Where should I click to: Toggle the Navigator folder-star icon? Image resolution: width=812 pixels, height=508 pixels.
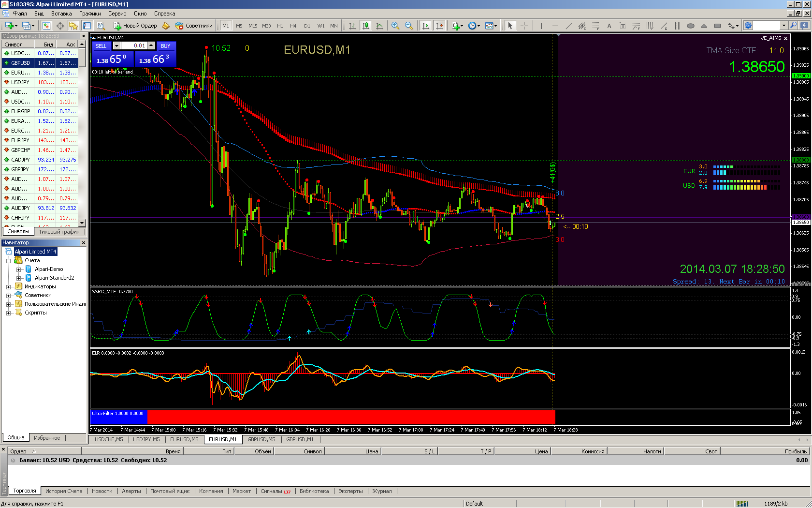pyautogui.click(x=73, y=26)
